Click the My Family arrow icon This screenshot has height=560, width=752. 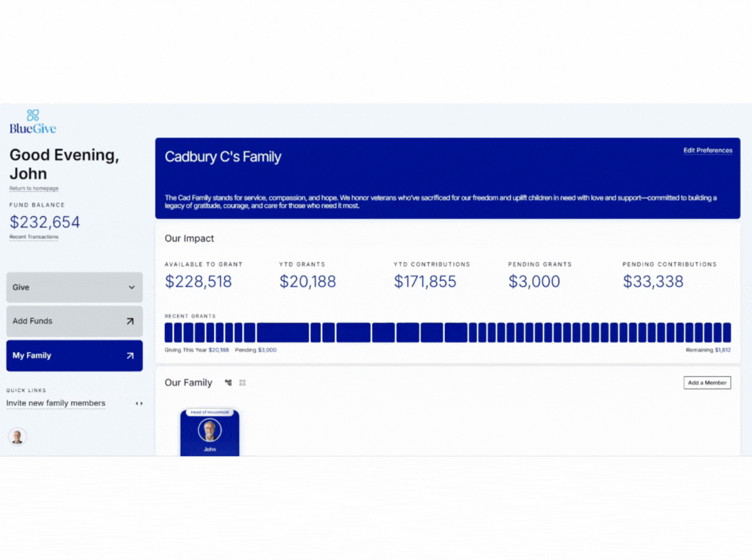tap(130, 356)
